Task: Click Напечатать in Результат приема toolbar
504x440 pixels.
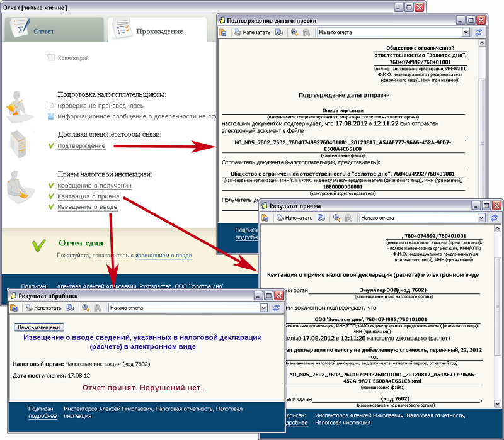Action: point(295,218)
